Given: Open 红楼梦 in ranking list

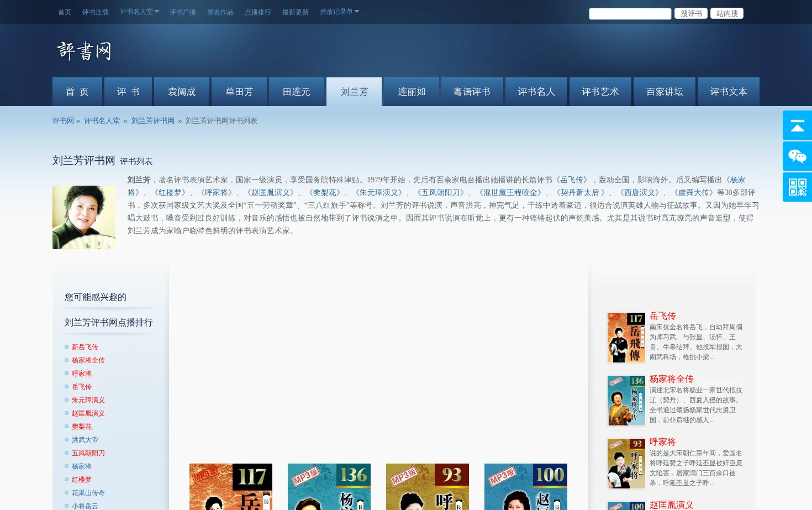Looking at the screenshot, I should tap(81, 480).
